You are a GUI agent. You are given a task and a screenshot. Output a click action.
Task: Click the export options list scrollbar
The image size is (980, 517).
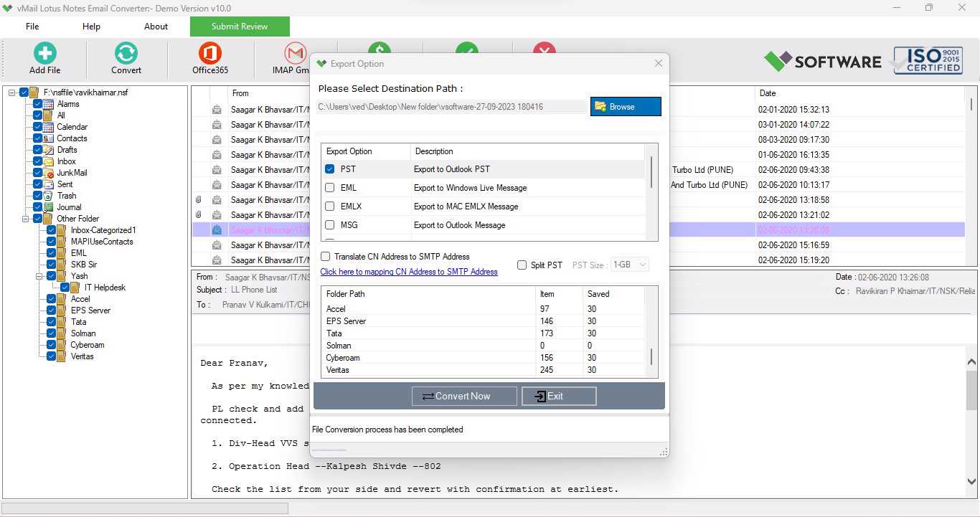651,172
